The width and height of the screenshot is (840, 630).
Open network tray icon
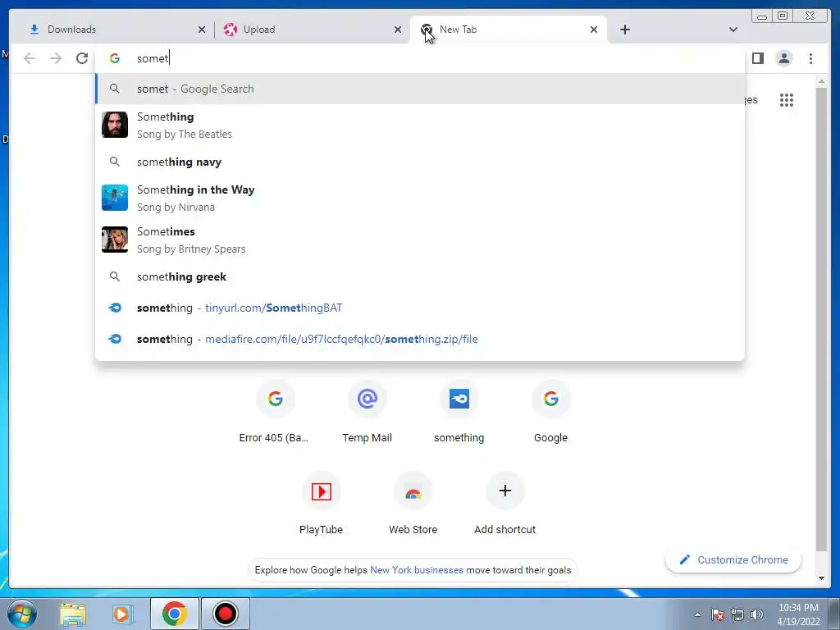click(737, 614)
